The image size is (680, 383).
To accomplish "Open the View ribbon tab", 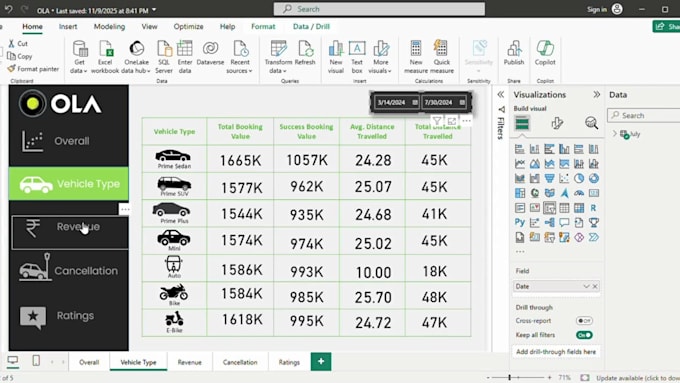I will 149,26.
